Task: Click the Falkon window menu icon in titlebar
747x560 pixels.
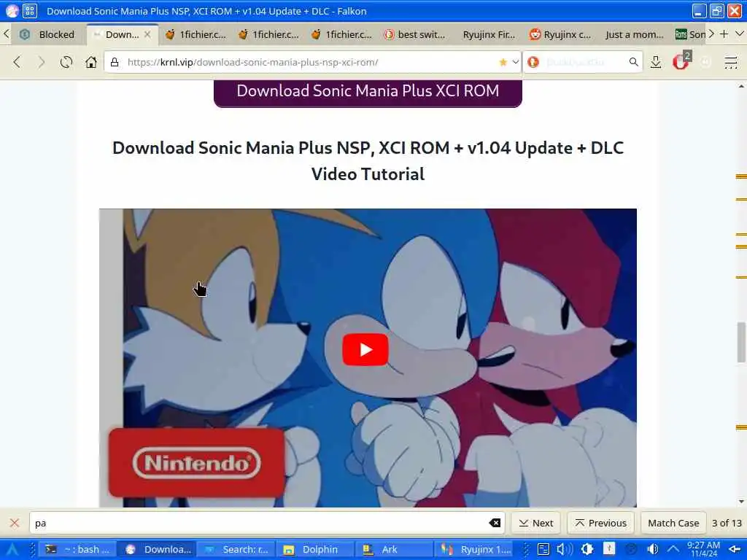Action: tap(12, 10)
